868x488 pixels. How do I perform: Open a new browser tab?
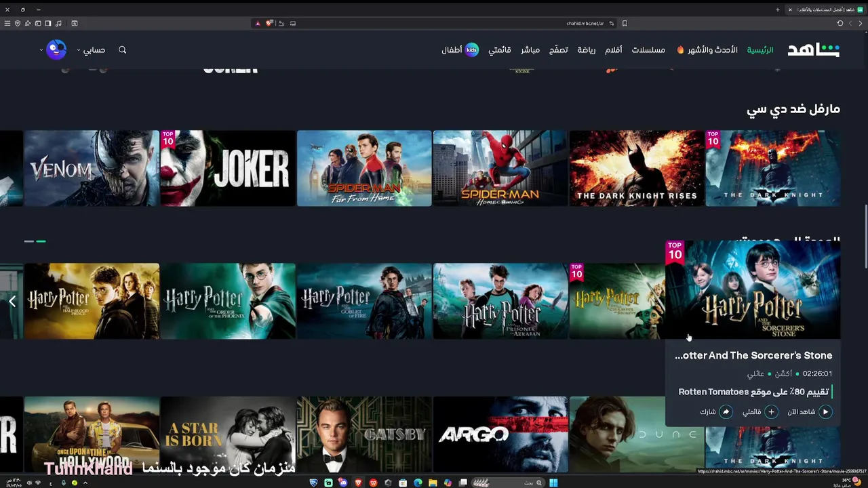(x=778, y=9)
